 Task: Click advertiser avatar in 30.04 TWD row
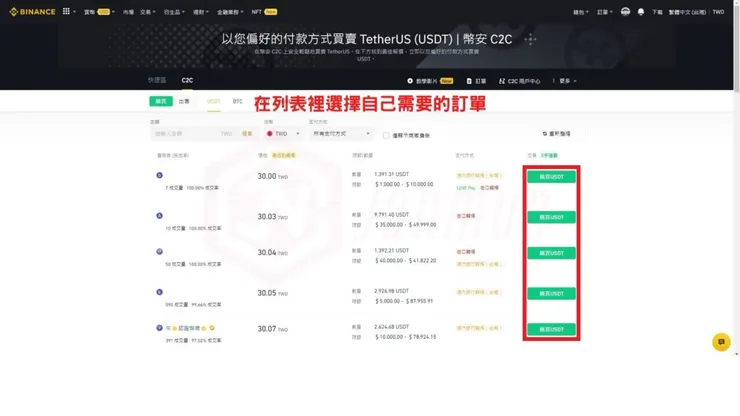(160, 252)
